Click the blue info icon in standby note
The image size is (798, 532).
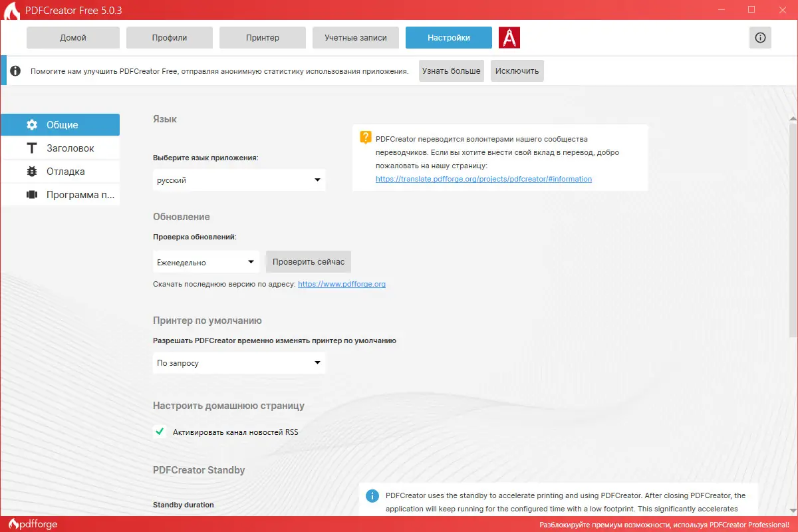point(372,496)
